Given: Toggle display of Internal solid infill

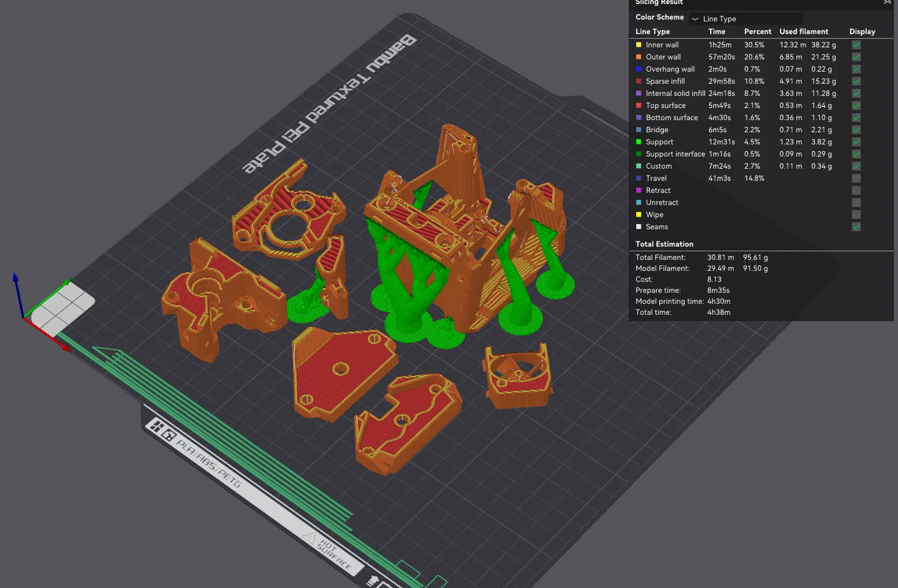Looking at the screenshot, I should pos(856,93).
